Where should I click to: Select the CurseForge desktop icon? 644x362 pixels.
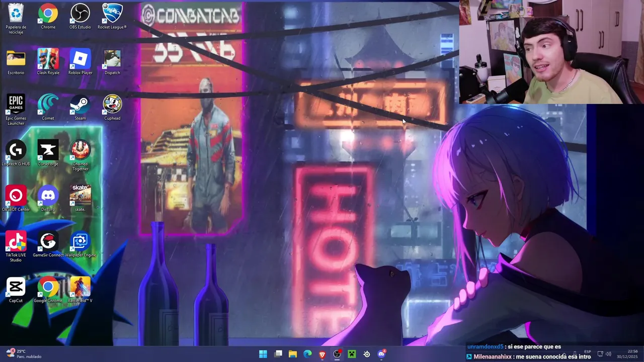click(48, 153)
